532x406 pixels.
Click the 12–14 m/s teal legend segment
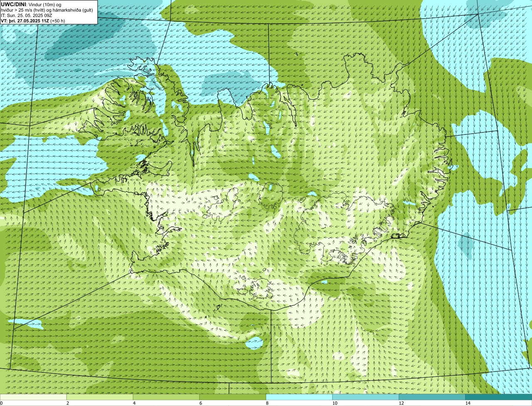pyautogui.click(x=432, y=397)
